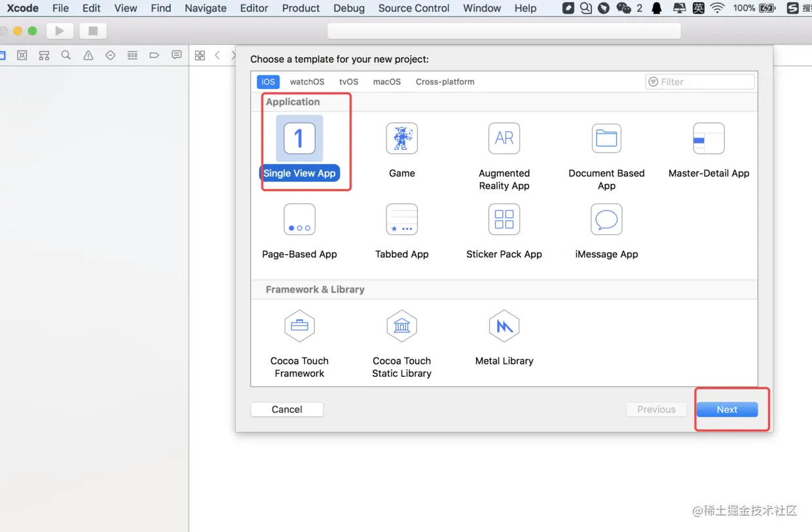Open the Source Control menu
This screenshot has height=532, width=812.
[x=414, y=8]
